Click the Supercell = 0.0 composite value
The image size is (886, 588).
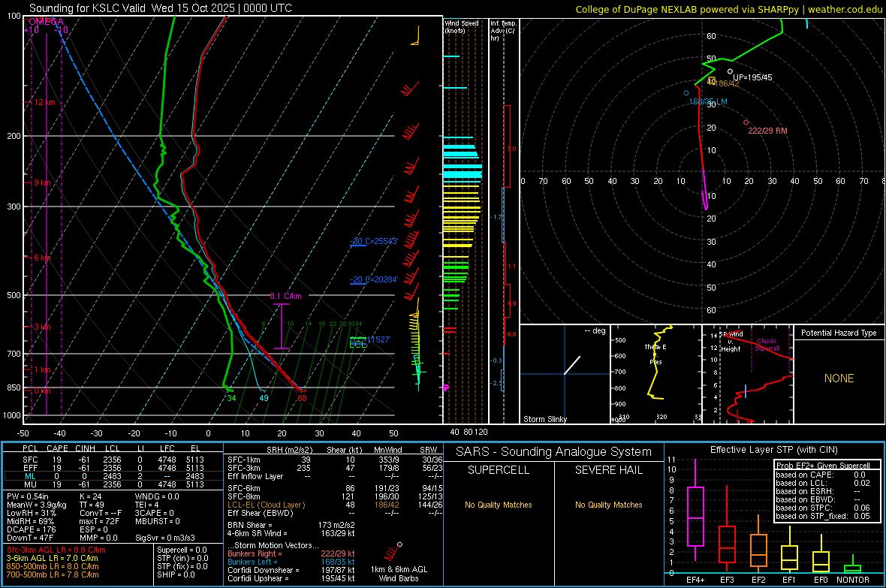(182, 550)
